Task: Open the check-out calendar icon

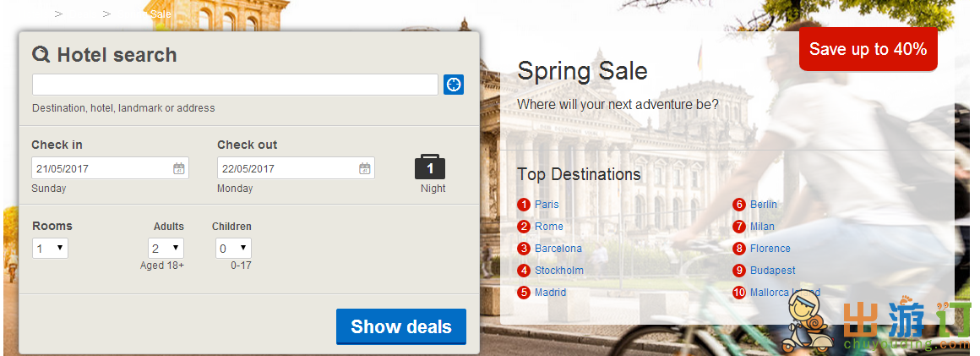Action: tap(365, 168)
